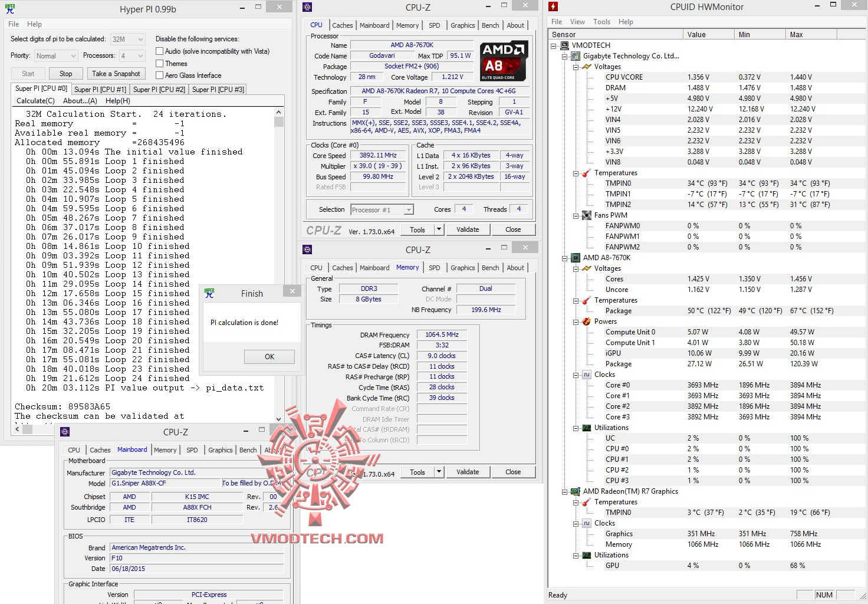Click the AMD A8-7670K Voltages lightning icon

coord(587,268)
